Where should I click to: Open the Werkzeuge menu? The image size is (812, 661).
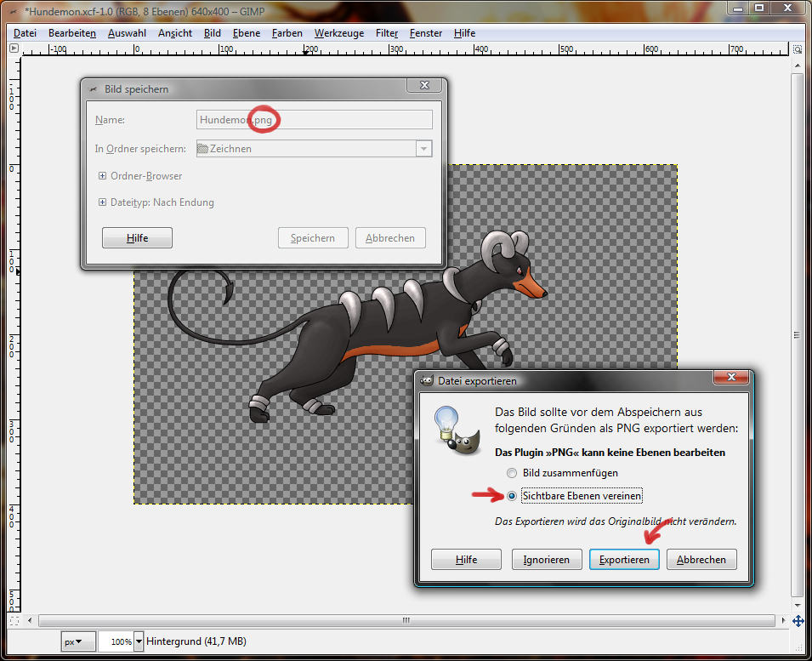339,33
